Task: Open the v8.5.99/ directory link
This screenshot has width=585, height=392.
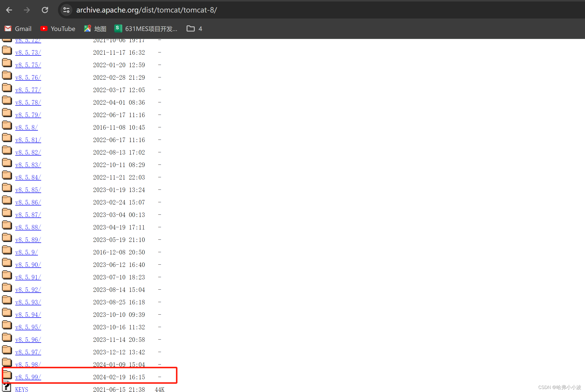Action: [28, 377]
